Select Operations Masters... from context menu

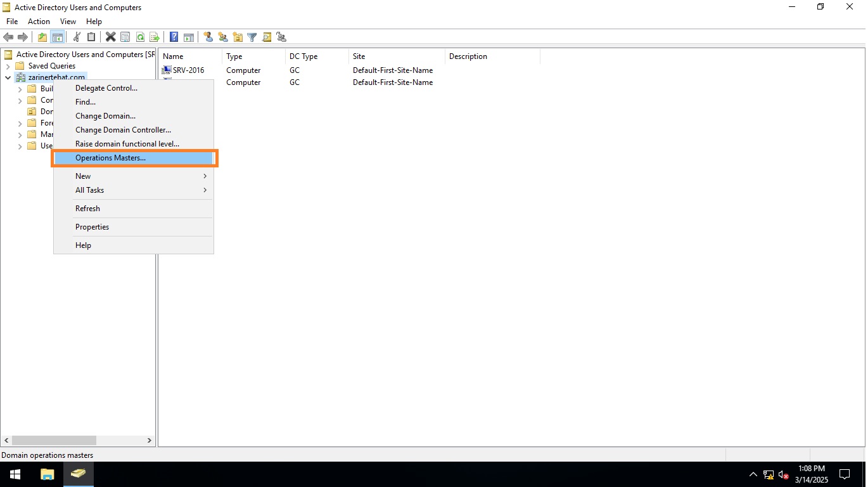(134, 158)
